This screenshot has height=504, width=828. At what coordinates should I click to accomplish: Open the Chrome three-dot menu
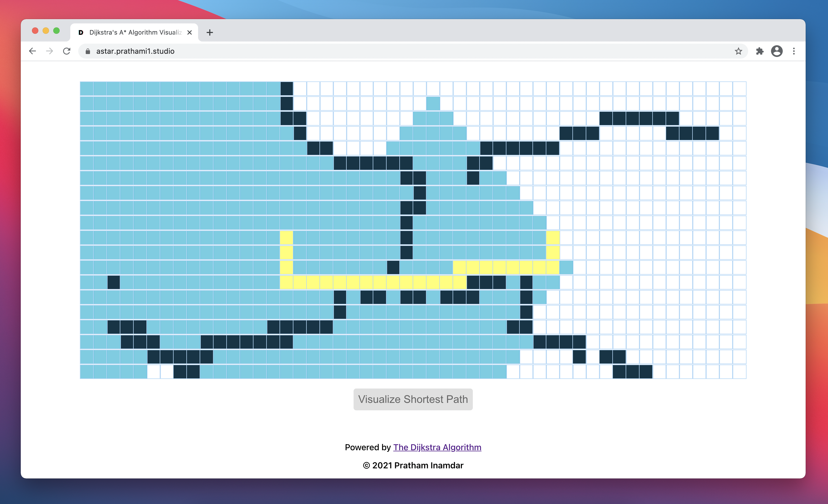click(x=794, y=51)
